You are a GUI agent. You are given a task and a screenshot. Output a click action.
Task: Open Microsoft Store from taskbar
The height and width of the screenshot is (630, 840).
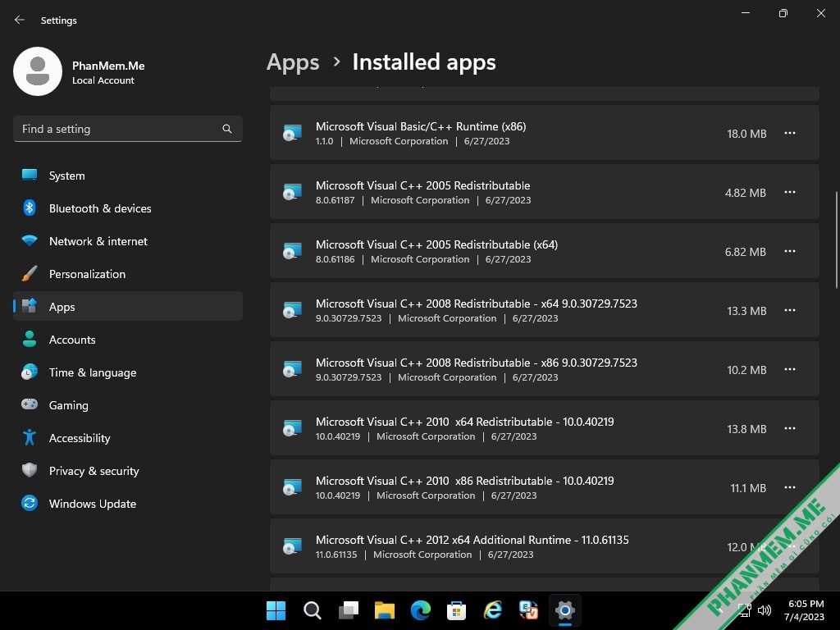(x=456, y=610)
